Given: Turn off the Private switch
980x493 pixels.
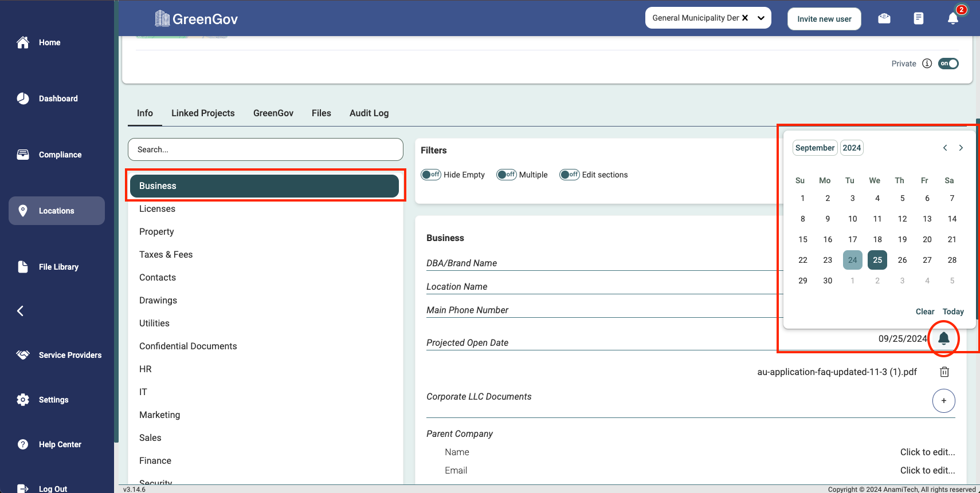Looking at the screenshot, I should click(948, 64).
